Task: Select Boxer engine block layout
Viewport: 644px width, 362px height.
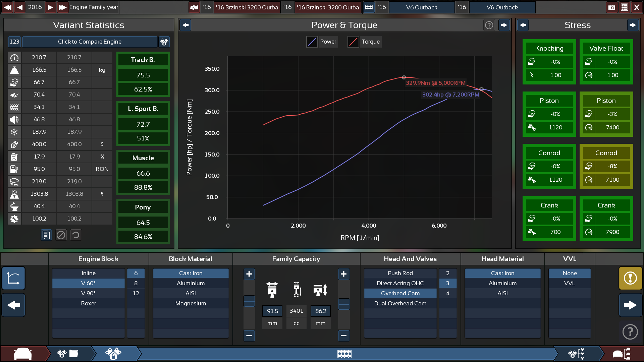Action: 89,303
